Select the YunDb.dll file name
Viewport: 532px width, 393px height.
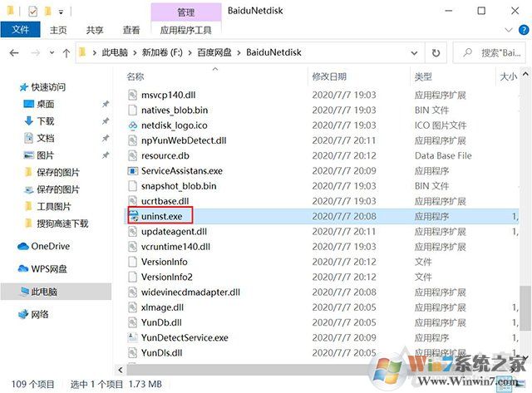161,322
